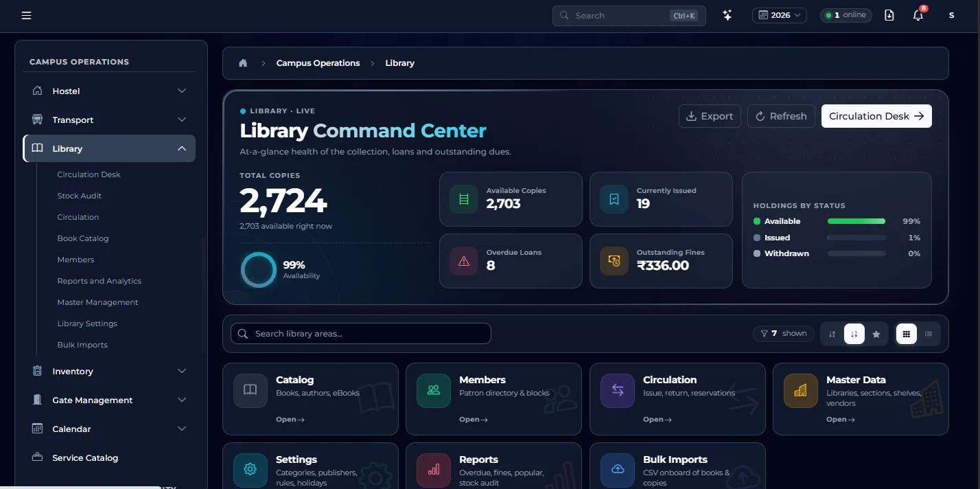Toggle the favorites star filter
The height and width of the screenshot is (489, 980).
(876, 334)
